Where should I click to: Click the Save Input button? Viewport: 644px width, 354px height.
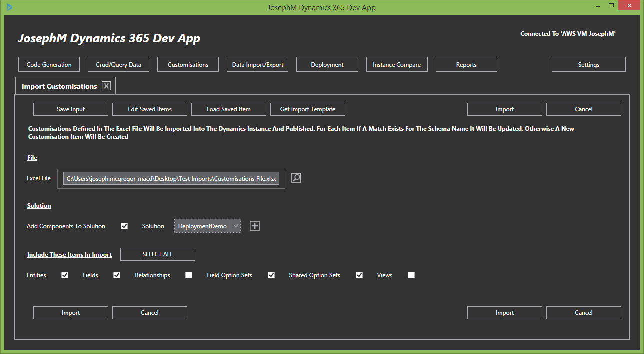tap(71, 109)
